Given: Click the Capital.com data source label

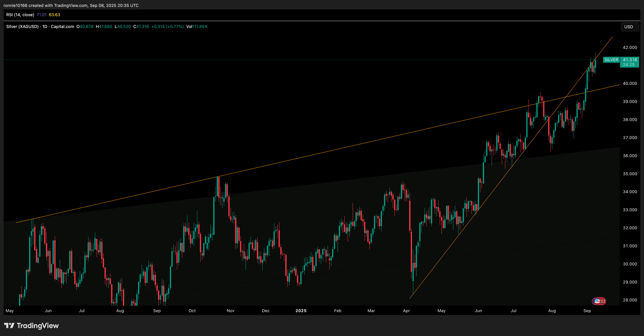Looking at the screenshot, I should (x=62, y=27).
